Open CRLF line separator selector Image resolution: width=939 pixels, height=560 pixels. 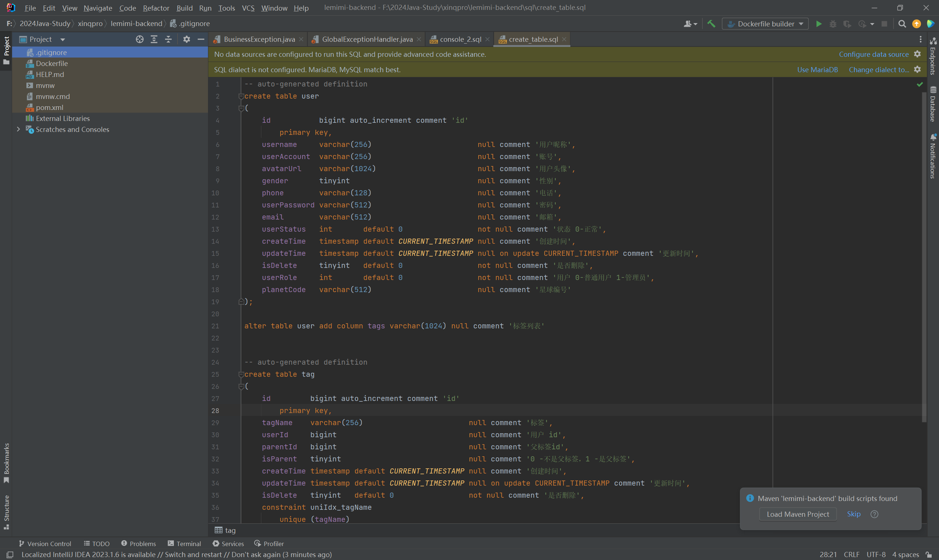click(x=851, y=555)
